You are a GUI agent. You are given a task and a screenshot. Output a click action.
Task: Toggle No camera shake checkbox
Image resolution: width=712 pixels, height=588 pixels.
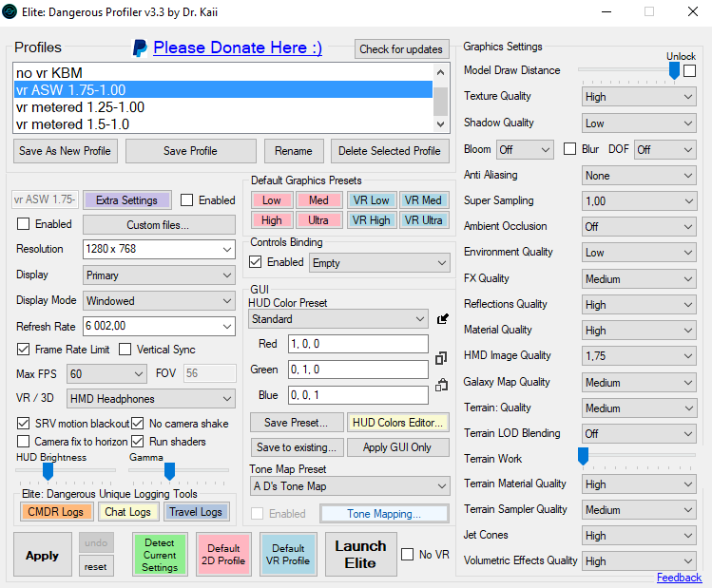click(x=138, y=423)
